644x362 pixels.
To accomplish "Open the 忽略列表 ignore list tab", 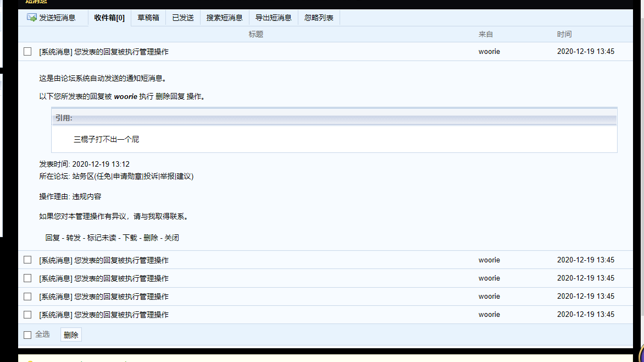I will point(319,18).
